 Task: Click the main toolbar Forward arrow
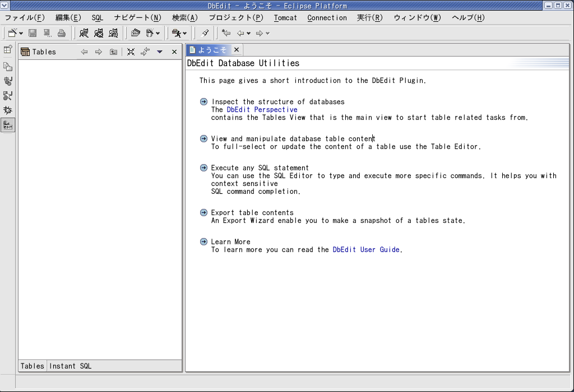click(260, 34)
